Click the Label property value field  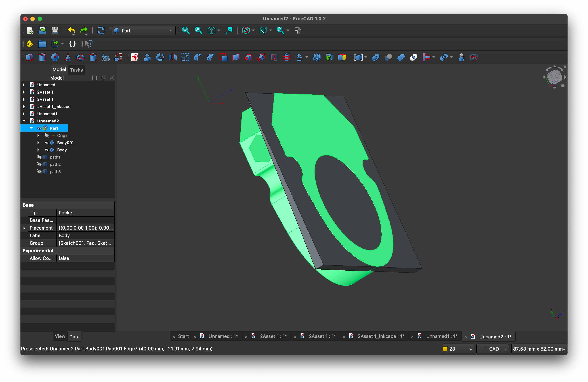(85, 236)
